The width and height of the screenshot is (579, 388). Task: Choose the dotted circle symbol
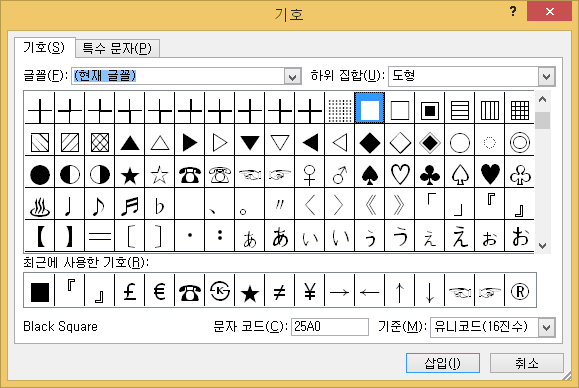490,142
